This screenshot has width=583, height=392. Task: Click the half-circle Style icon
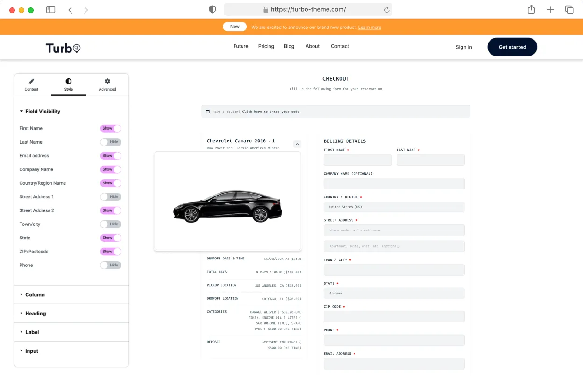pos(69,81)
